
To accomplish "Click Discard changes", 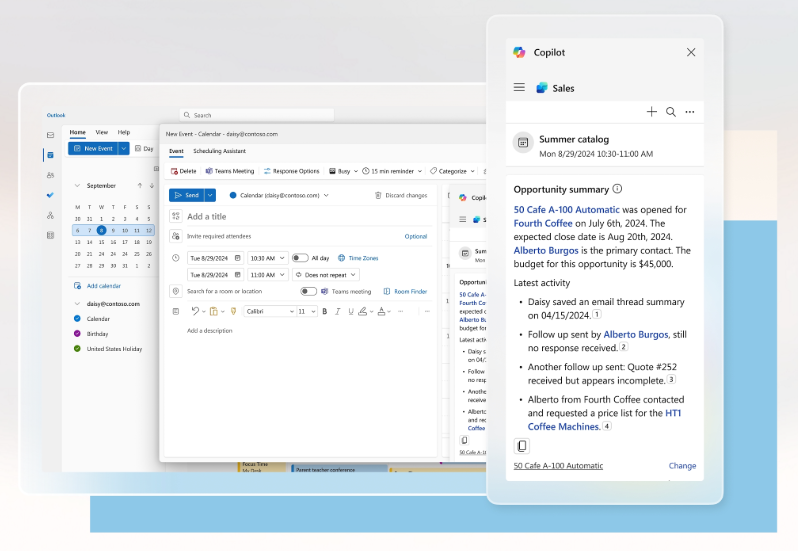I will pos(401,195).
